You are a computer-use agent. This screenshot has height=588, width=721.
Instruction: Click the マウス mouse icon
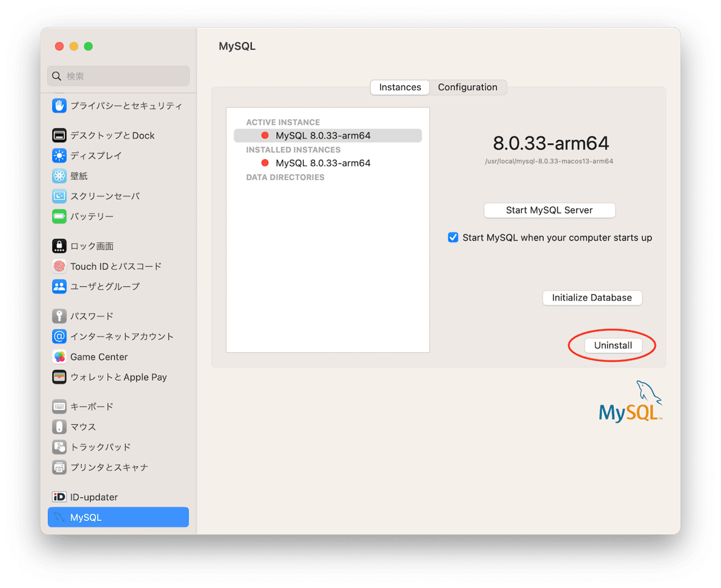[59, 427]
